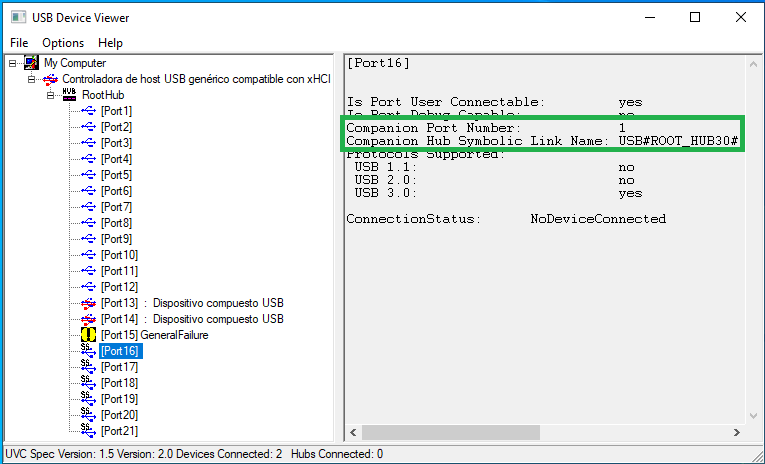The width and height of the screenshot is (765, 464).
Task: Click the xHCI host controller icon
Action: pyautogui.click(x=50, y=79)
